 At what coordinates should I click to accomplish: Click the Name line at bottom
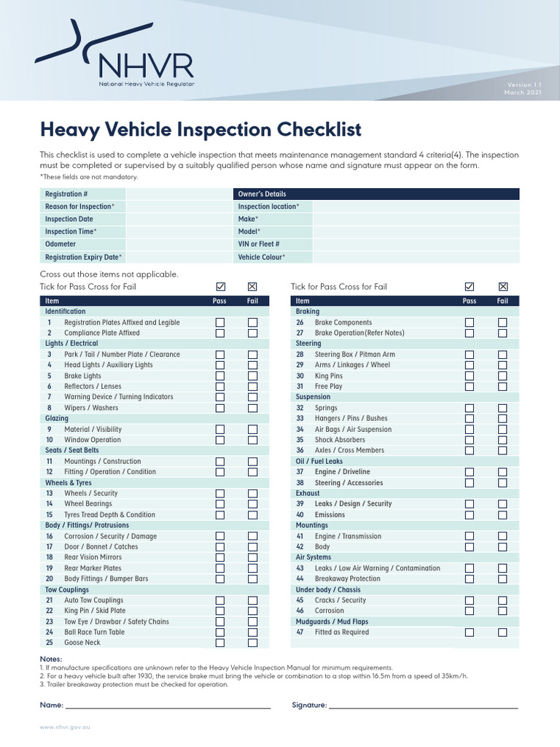(x=168, y=705)
